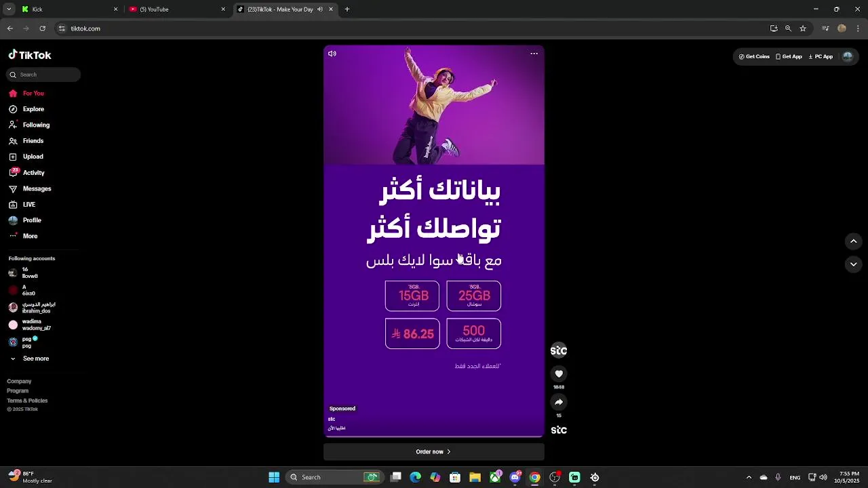Screen dimensions: 868x488
Task: Click the stc advertiser name under Sponsored
Action: [x=332, y=419]
